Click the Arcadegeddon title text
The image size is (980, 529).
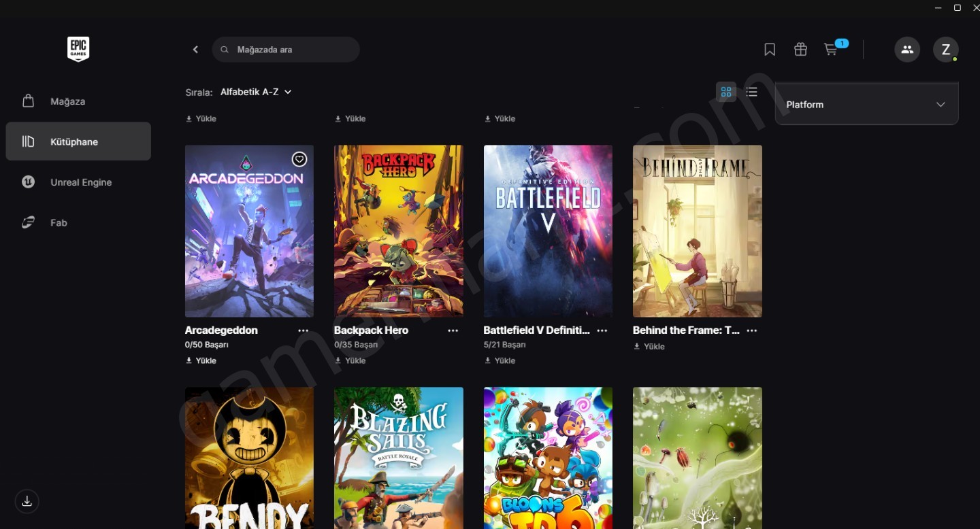[221, 330]
